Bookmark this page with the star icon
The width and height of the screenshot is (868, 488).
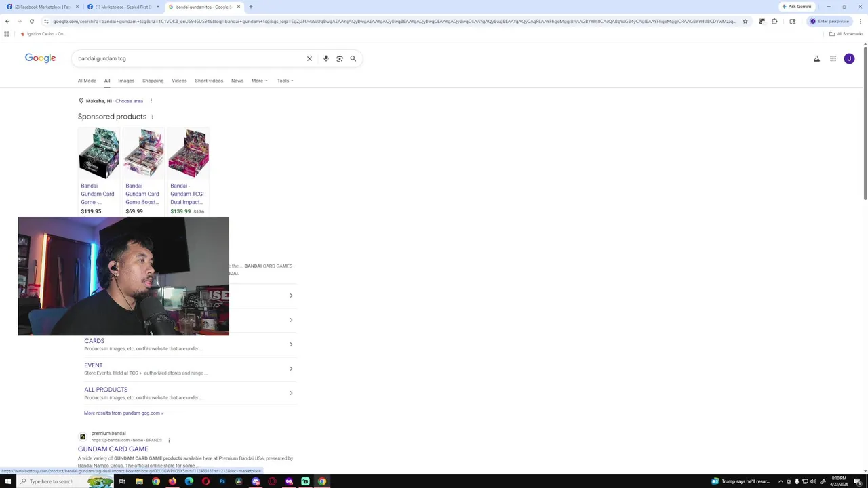[x=745, y=21]
